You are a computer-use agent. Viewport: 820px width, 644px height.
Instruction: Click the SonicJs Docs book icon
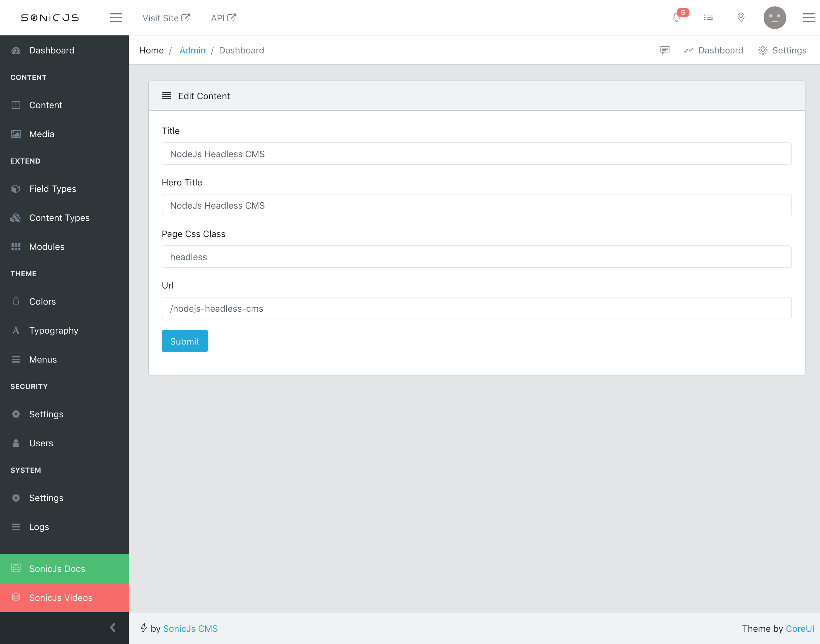point(16,568)
